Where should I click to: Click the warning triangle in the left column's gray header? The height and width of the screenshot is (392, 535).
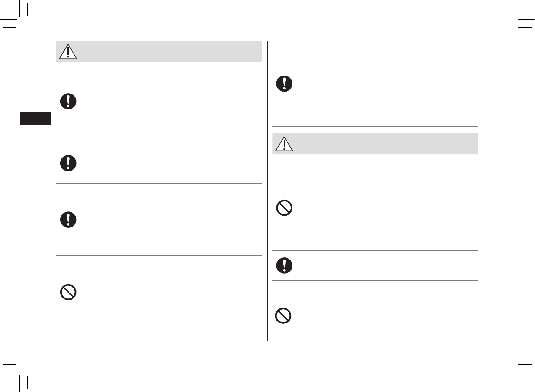point(68,51)
